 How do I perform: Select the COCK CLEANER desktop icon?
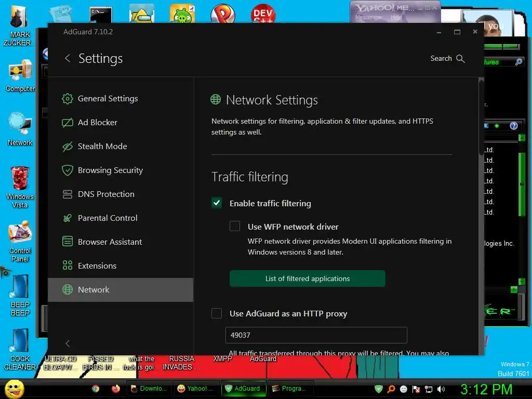coord(20,350)
